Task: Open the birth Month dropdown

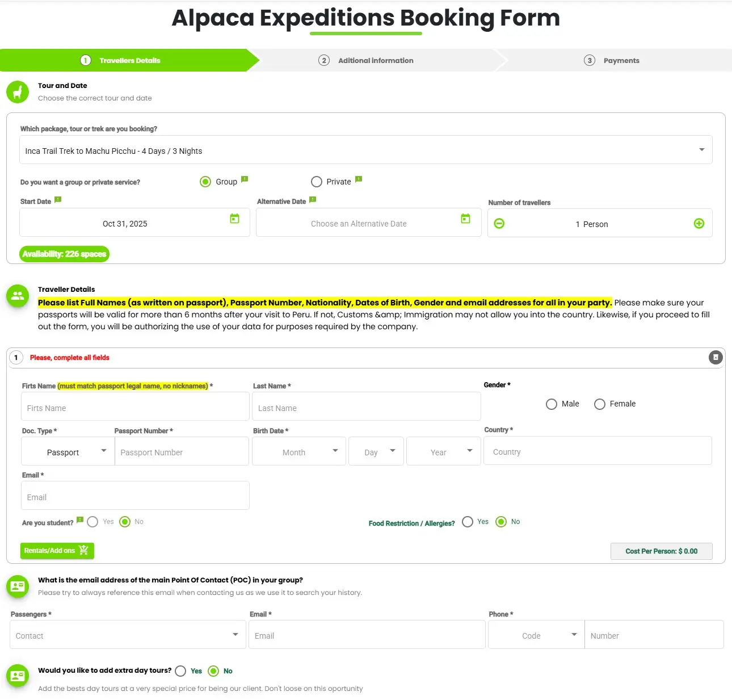Action: (x=299, y=452)
